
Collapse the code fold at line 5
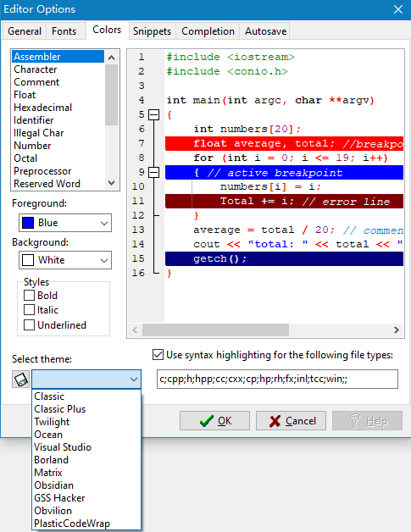[x=153, y=114]
